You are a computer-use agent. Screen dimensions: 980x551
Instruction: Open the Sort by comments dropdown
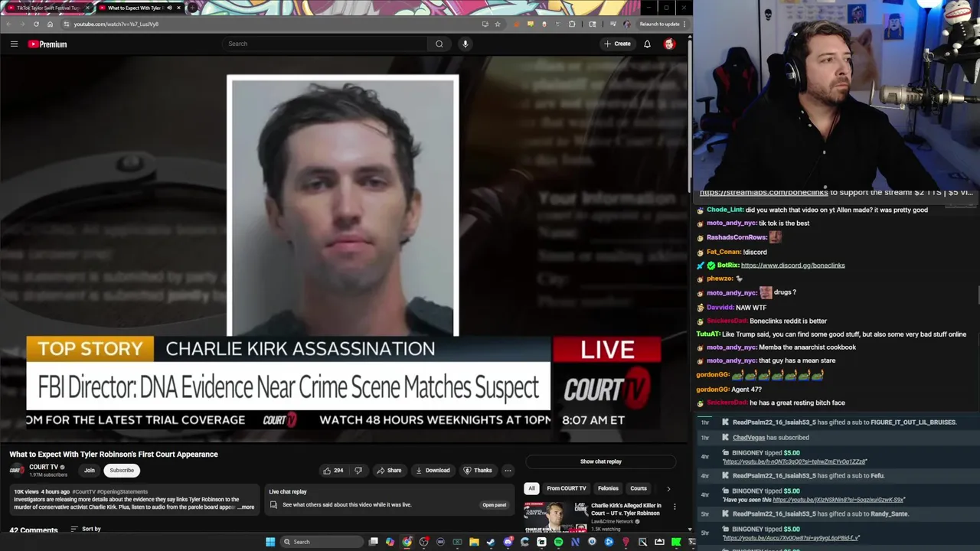86,529
